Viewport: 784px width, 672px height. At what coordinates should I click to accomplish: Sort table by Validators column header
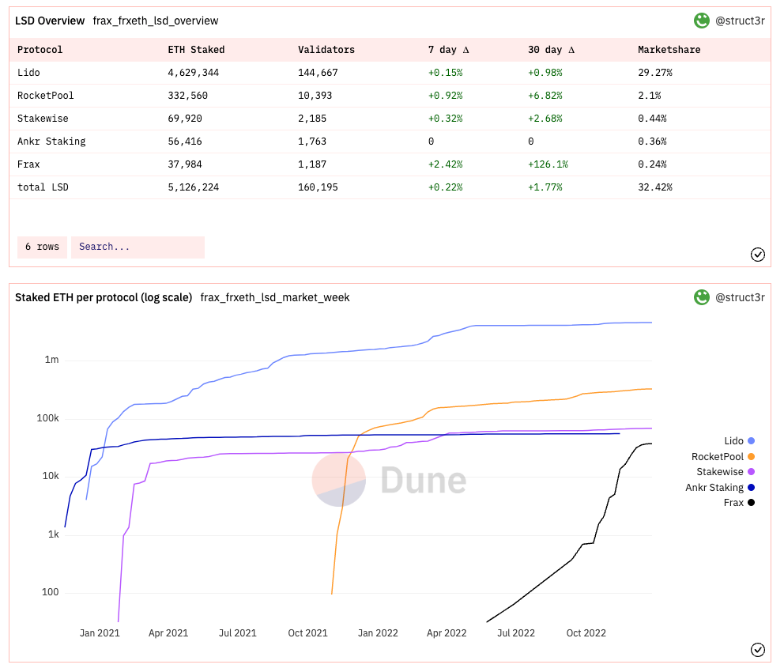coord(326,50)
